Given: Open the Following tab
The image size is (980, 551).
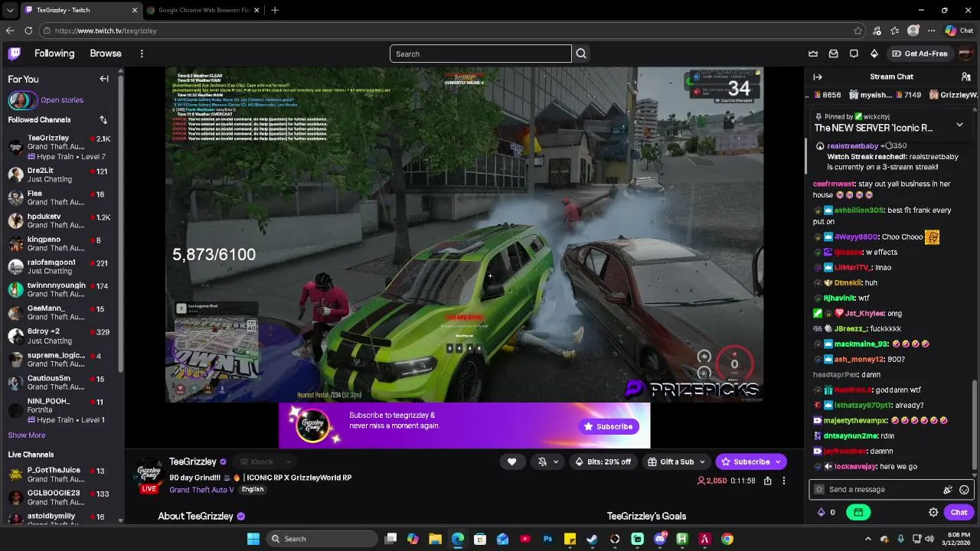Looking at the screenshot, I should [54, 54].
